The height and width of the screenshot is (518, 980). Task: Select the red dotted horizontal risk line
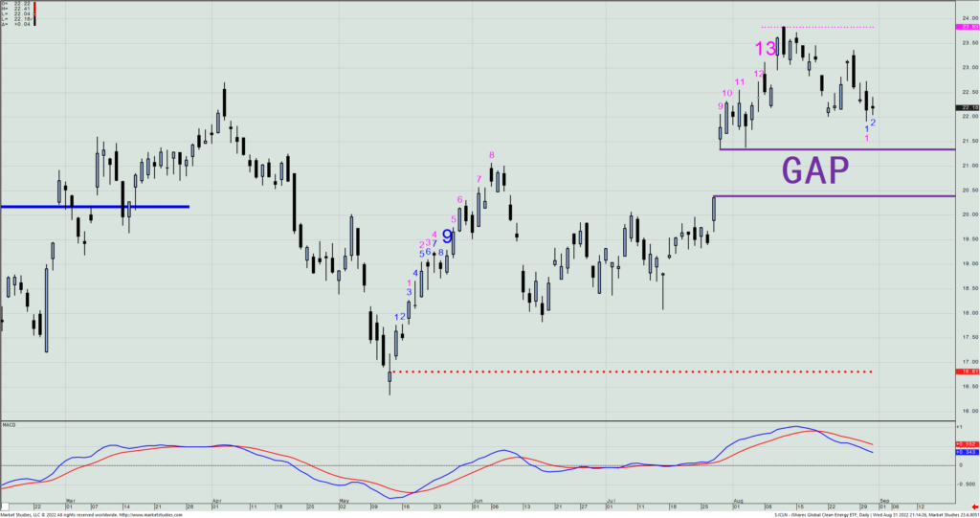point(632,372)
